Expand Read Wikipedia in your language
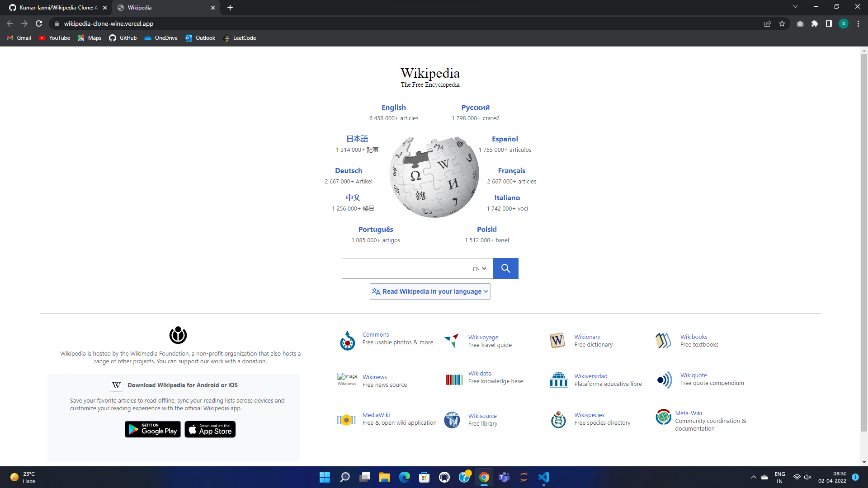 pos(430,291)
